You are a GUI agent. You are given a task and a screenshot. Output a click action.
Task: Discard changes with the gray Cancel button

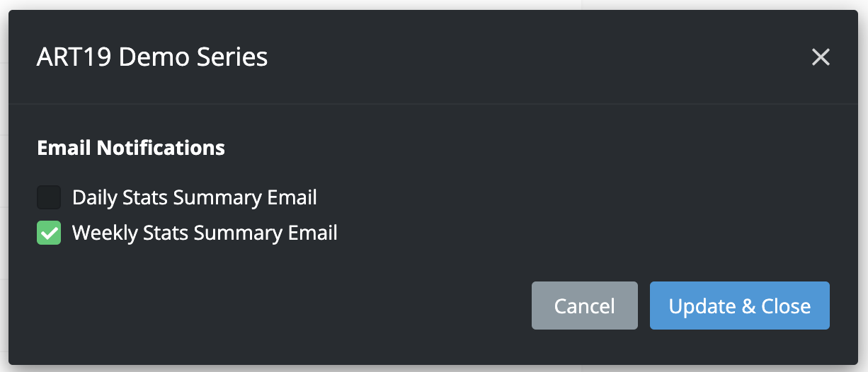tap(584, 306)
